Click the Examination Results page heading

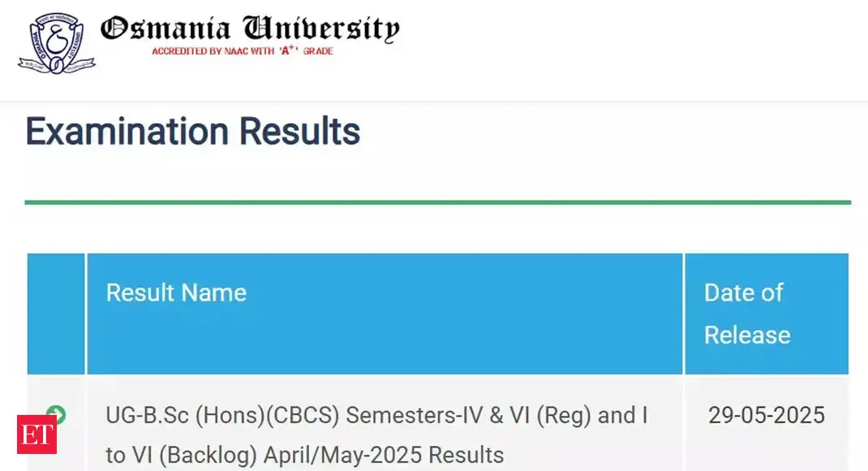click(193, 132)
